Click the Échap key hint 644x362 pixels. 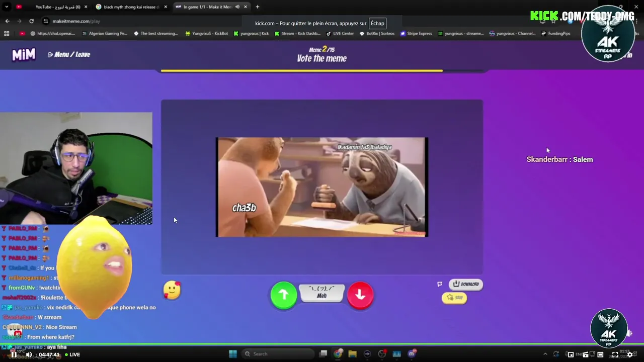(377, 24)
